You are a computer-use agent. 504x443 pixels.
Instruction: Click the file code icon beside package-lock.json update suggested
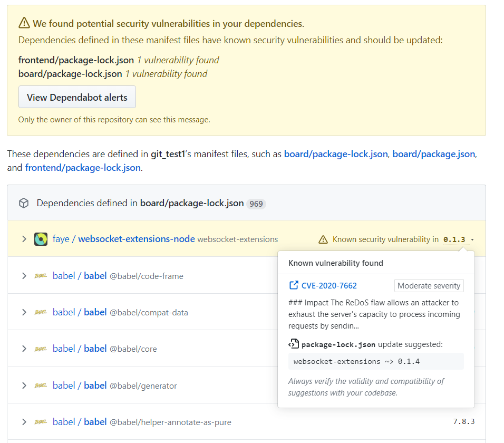click(294, 344)
